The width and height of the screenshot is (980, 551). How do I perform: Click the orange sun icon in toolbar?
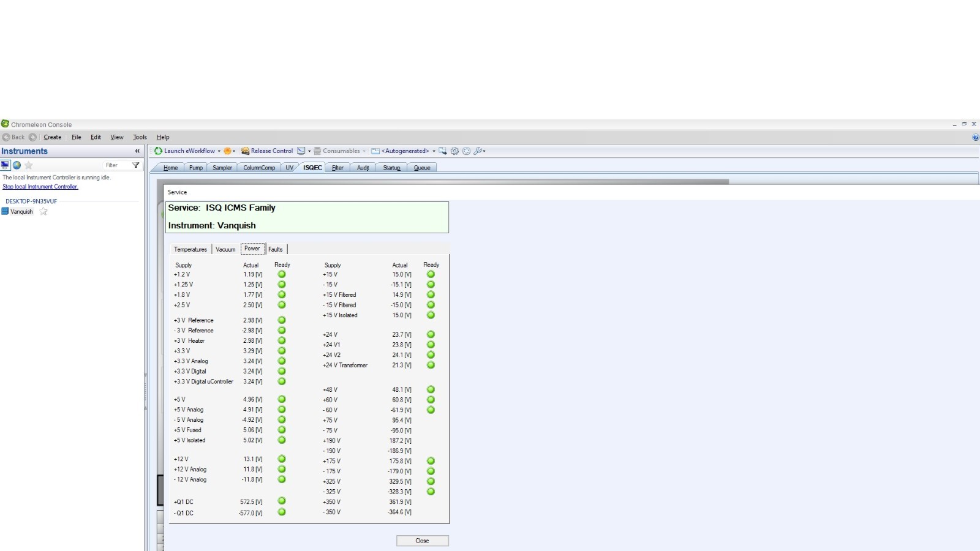(227, 151)
